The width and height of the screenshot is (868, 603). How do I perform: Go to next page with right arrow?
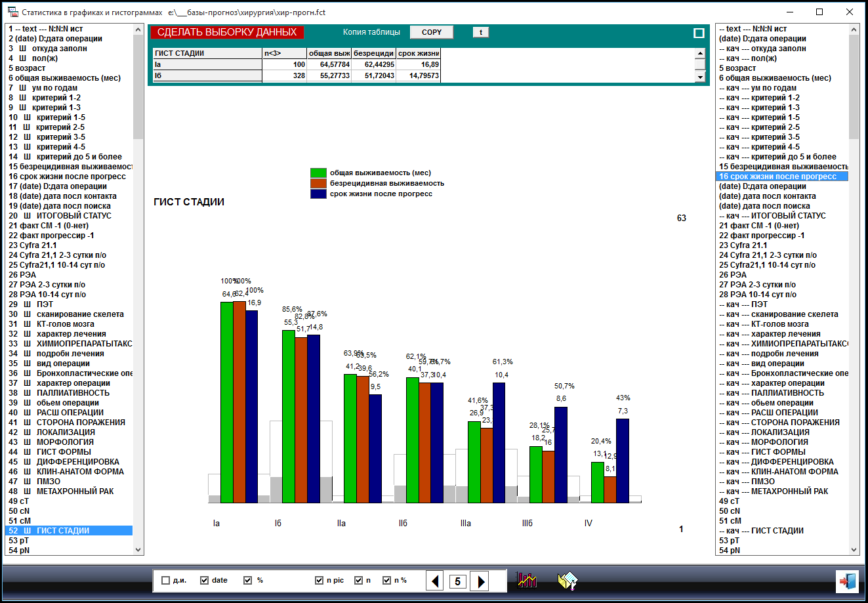point(480,581)
